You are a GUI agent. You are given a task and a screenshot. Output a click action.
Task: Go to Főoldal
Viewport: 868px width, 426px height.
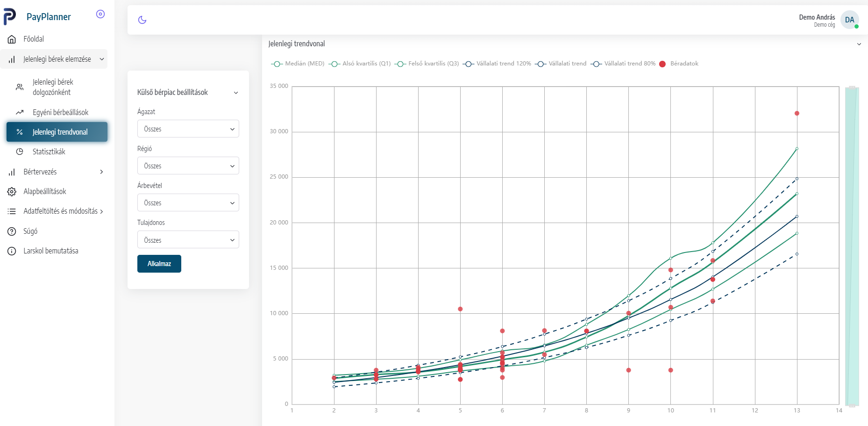tap(34, 39)
